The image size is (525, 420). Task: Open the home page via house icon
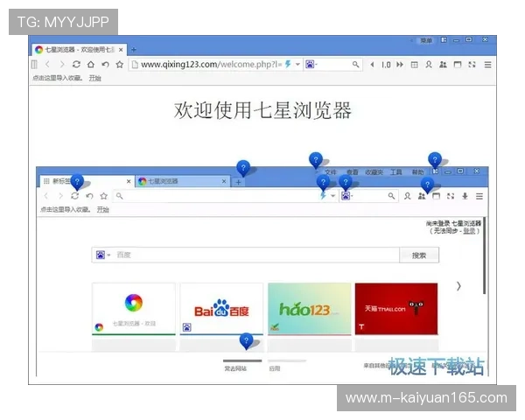pos(91,64)
